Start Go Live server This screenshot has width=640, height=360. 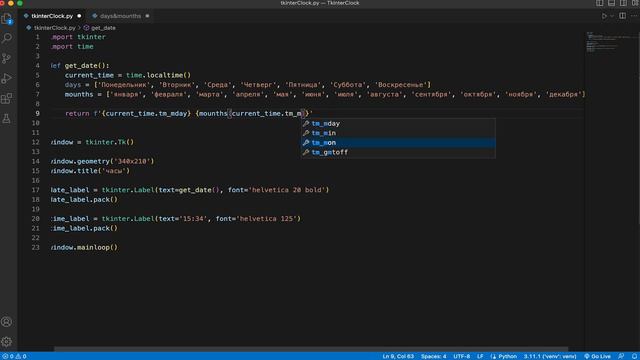pos(597,356)
